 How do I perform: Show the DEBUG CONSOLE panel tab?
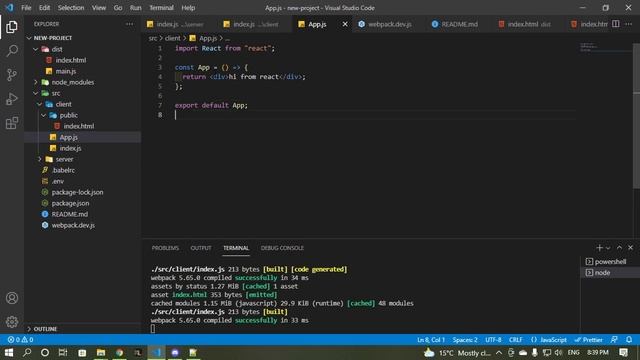(282, 248)
